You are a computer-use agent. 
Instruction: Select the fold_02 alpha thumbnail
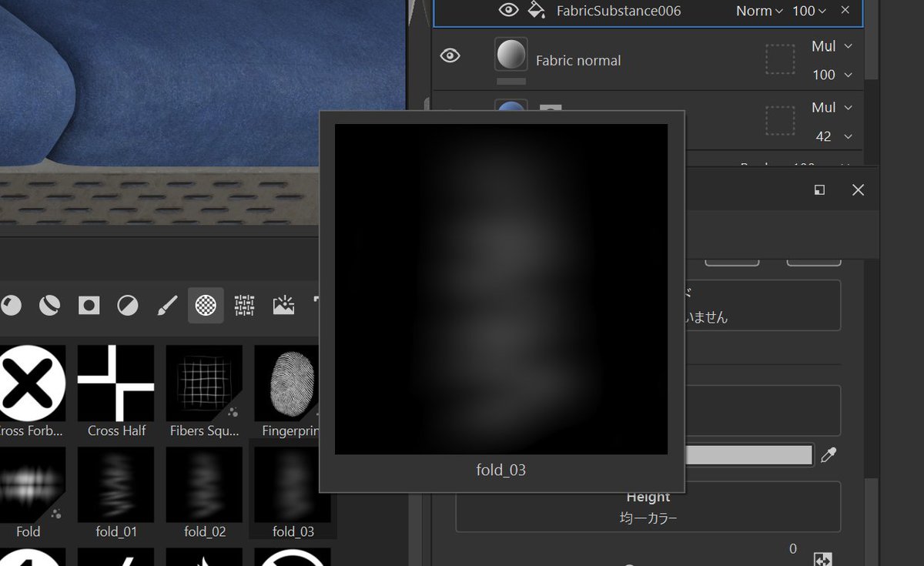(x=204, y=484)
